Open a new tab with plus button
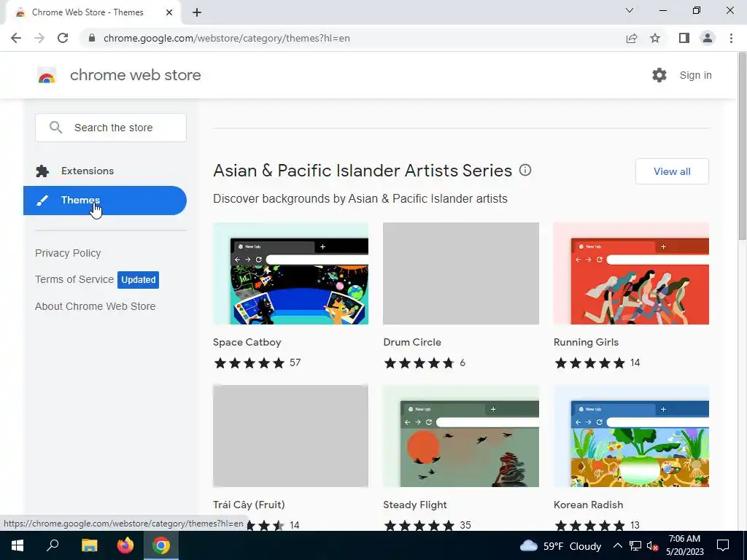 [x=197, y=13]
